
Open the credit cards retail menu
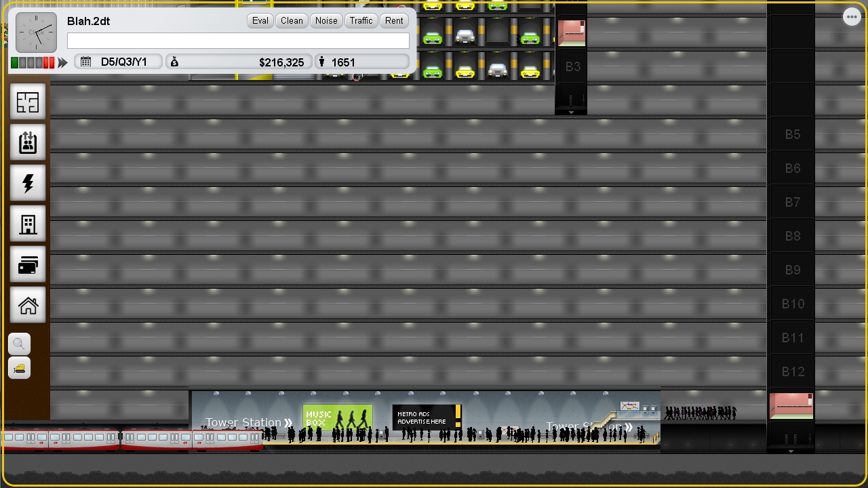click(x=28, y=265)
